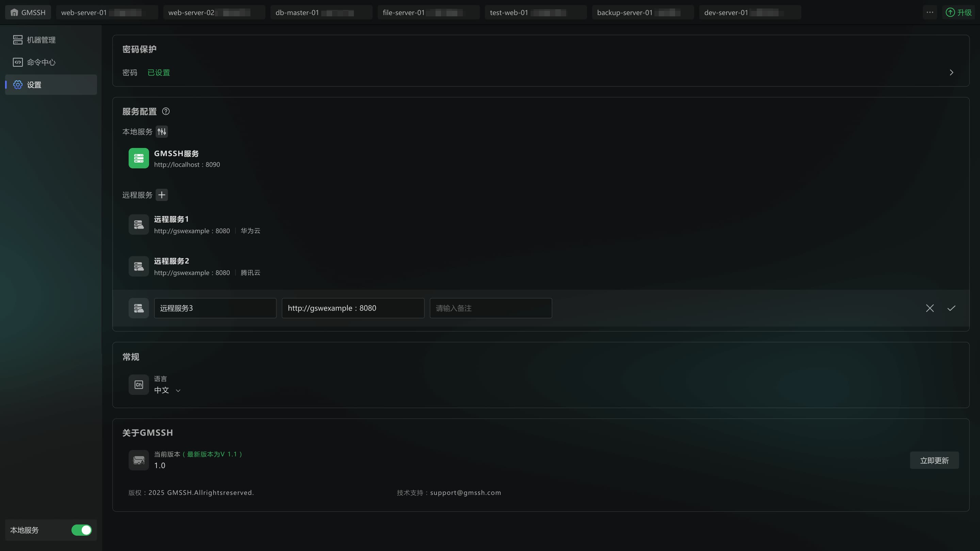Click the 远程服务3 name input field

click(215, 308)
